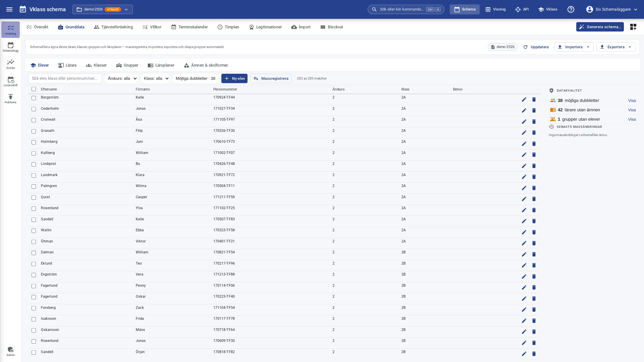The height and width of the screenshot is (362, 644).
Task: Expand the Importera dropdown button
Action: tap(574, 47)
